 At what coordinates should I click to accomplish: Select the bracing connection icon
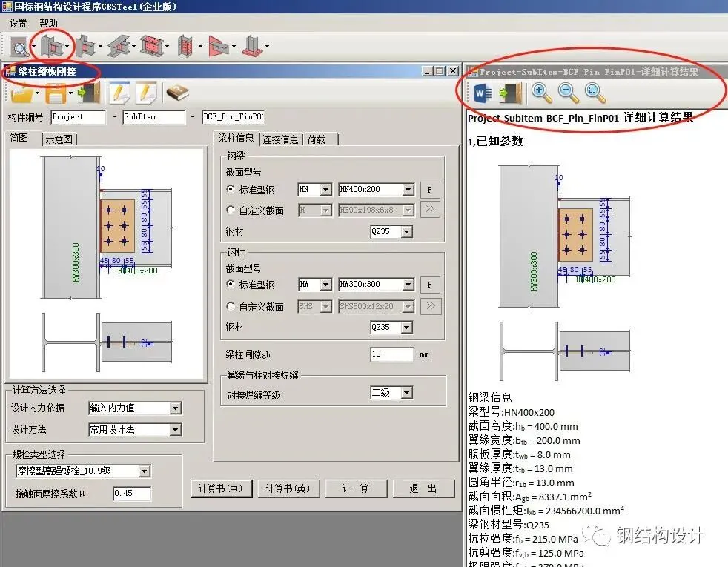click(x=219, y=47)
